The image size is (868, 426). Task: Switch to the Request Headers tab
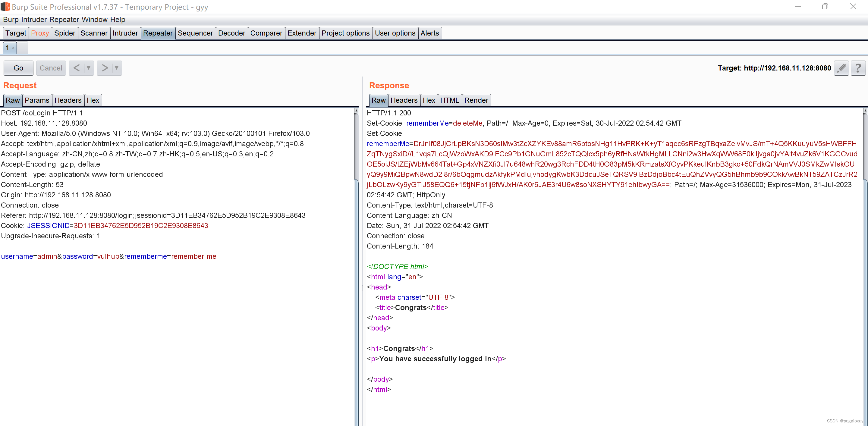(x=68, y=100)
